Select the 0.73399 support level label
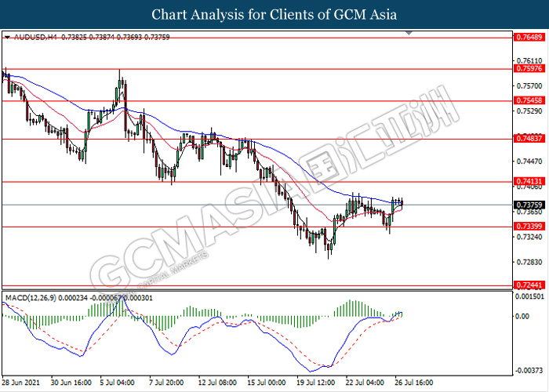The height and width of the screenshot is (392, 549). [x=529, y=227]
